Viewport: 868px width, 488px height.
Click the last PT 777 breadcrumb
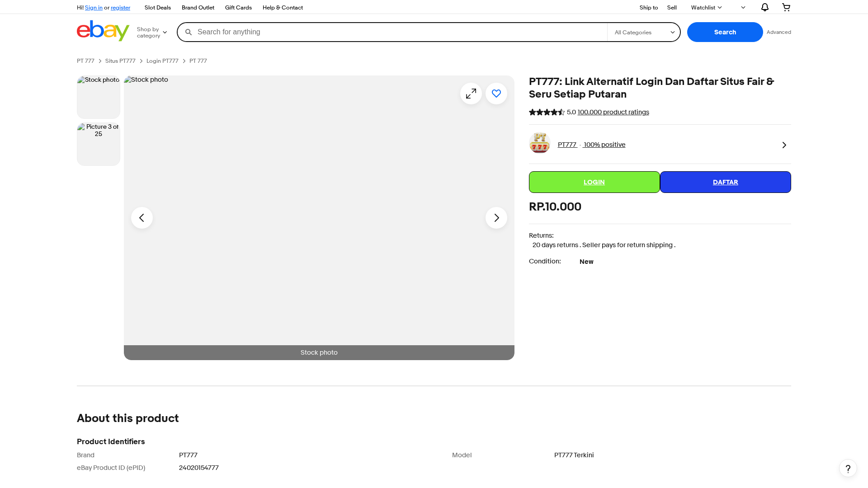pyautogui.click(x=198, y=61)
